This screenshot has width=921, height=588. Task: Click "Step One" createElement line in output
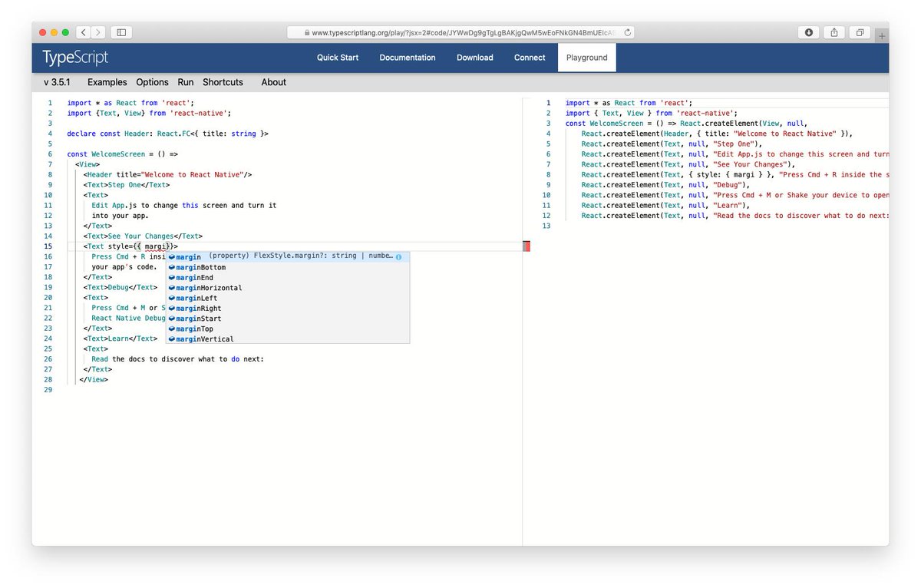click(x=672, y=144)
